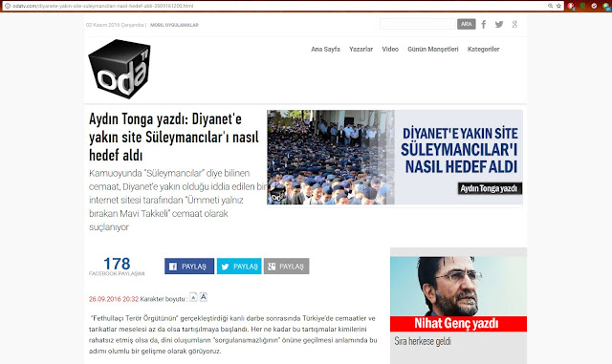Click the first paragraph starting Fethullaçı Terör
The height and width of the screenshot is (364, 612).
(x=233, y=334)
